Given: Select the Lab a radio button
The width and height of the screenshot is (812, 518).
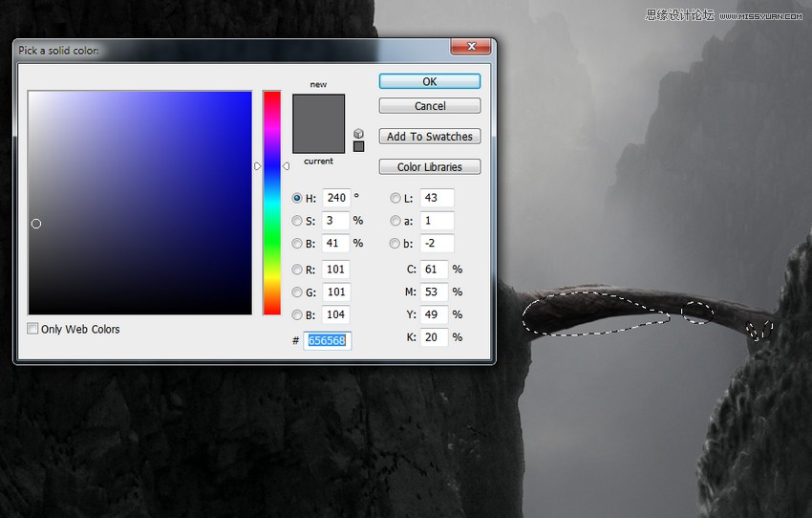Looking at the screenshot, I should pyautogui.click(x=395, y=221).
